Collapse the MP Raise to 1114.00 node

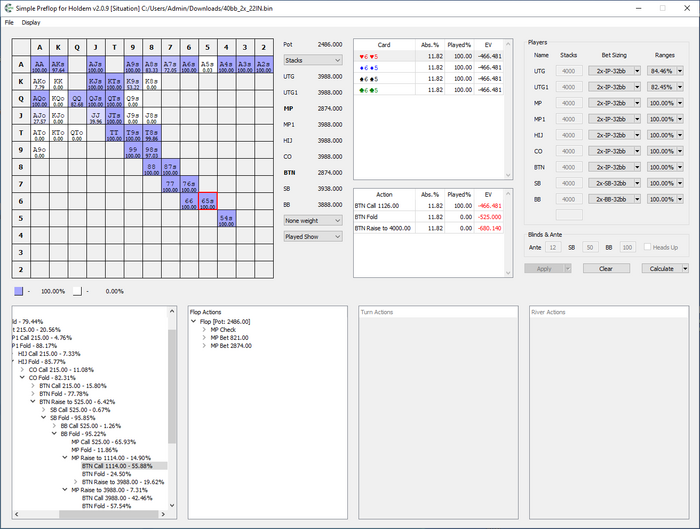pos(65,458)
